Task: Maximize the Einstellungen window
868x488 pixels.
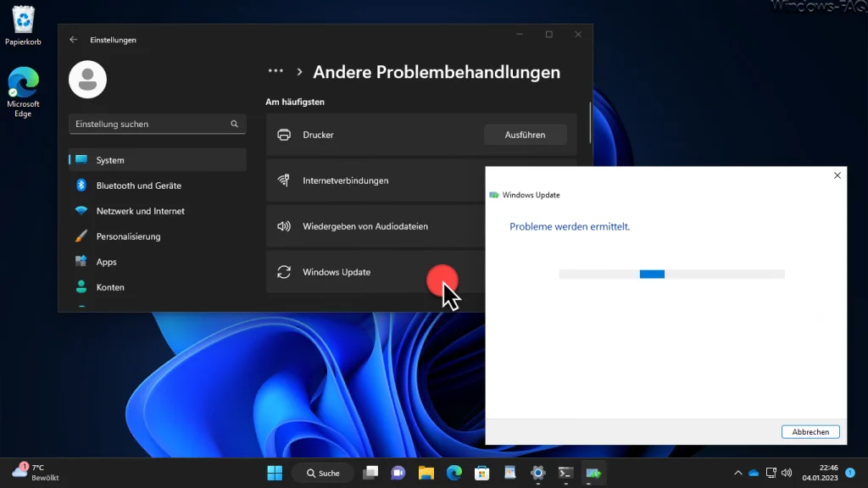Action: coord(548,34)
